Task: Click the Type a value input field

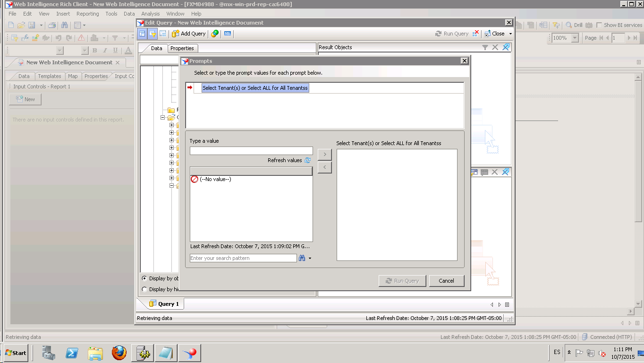Action: tap(251, 151)
